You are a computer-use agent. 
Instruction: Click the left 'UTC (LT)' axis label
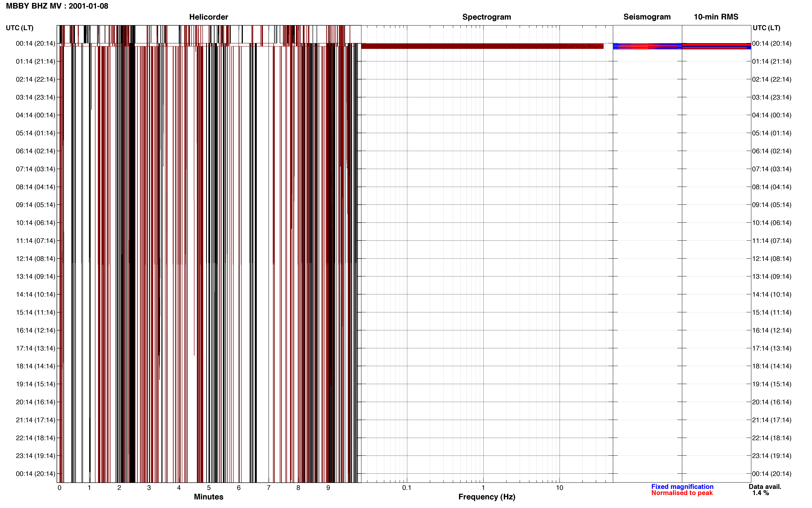point(19,28)
